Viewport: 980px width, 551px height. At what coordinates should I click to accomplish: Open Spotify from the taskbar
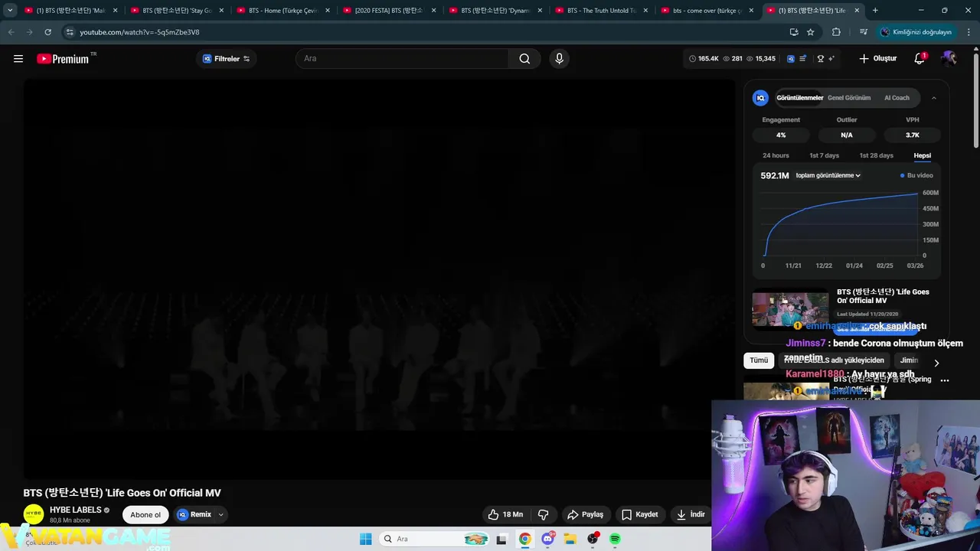point(615,539)
